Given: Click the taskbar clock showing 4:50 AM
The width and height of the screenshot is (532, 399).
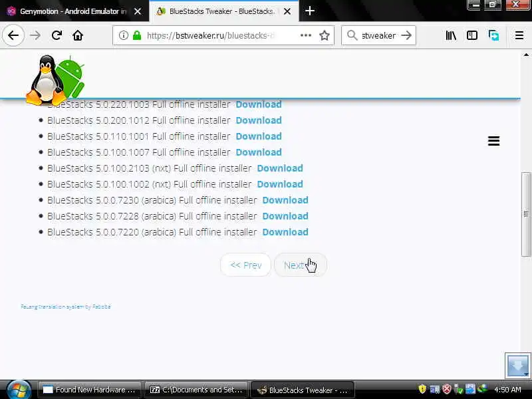Looking at the screenshot, I should pos(507,390).
